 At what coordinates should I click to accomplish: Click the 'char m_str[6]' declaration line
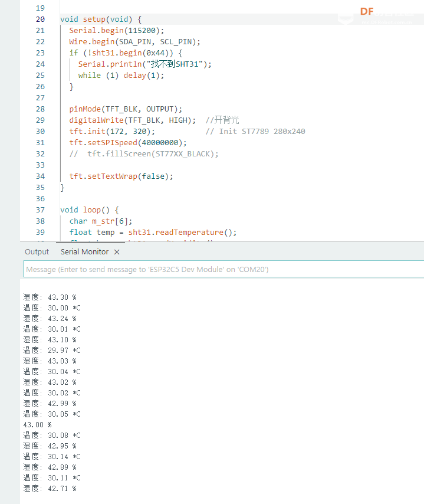pyautogui.click(x=96, y=221)
